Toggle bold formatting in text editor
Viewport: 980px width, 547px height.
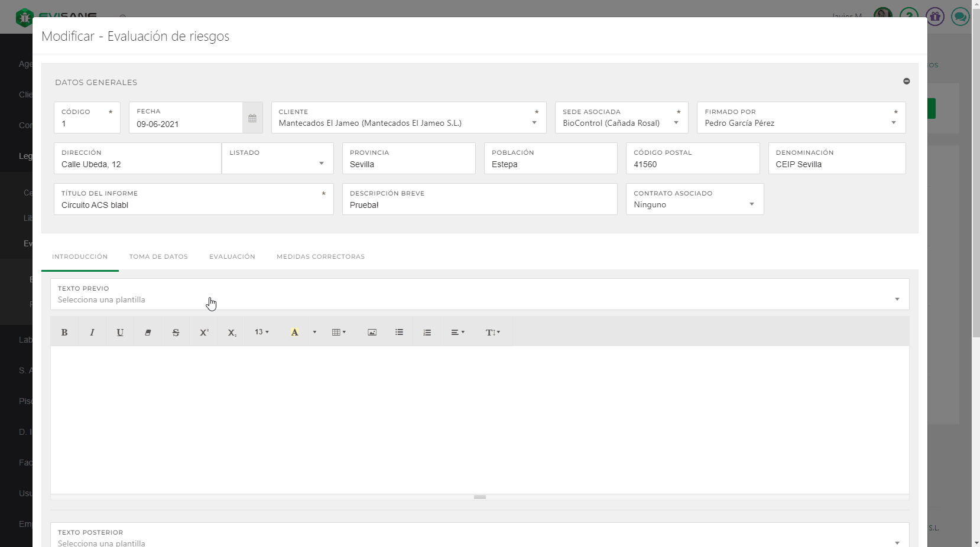[64, 333]
